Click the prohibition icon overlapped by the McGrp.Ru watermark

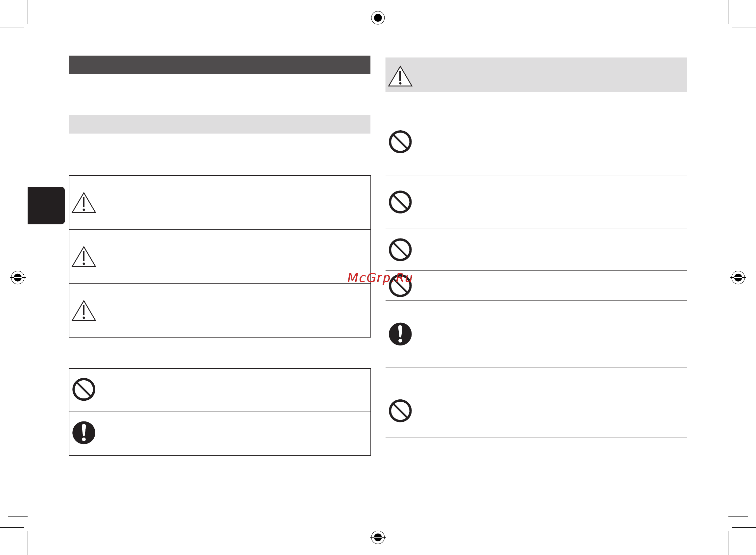[x=400, y=286]
